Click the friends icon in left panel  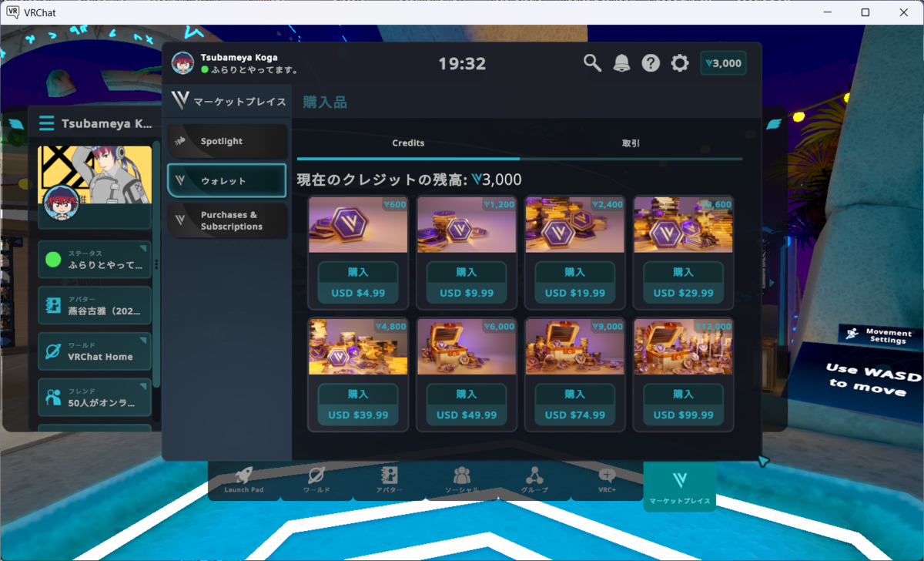[x=53, y=397]
